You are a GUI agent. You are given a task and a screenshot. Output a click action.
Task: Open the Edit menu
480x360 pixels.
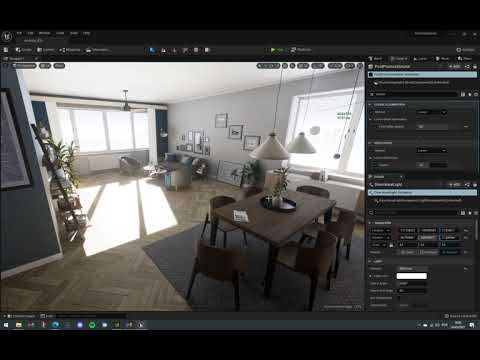click(30, 33)
